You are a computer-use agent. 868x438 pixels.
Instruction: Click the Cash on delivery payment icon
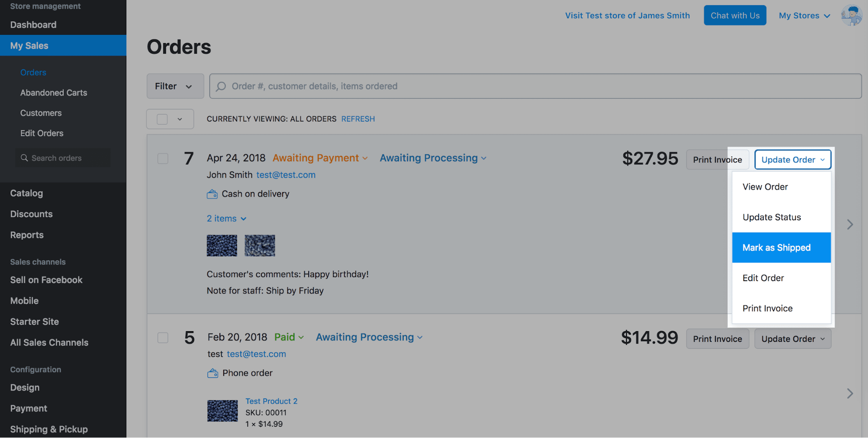(212, 194)
